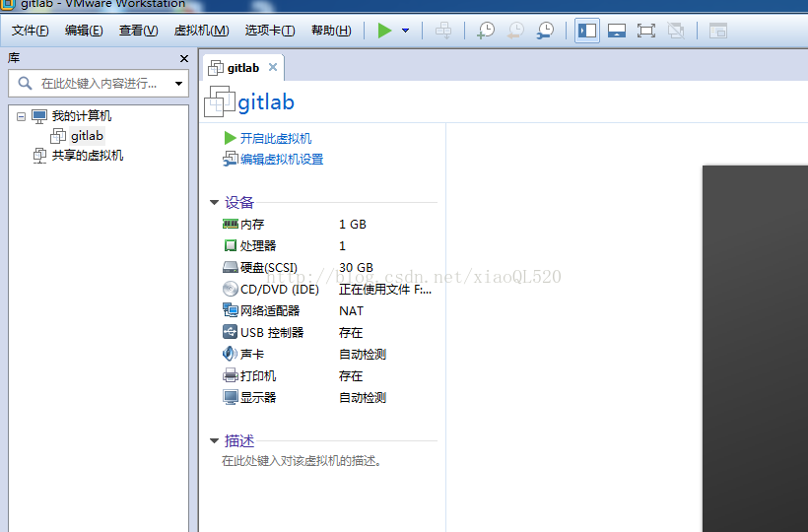
Task: Collapse the 设备 section
Action: [214, 202]
